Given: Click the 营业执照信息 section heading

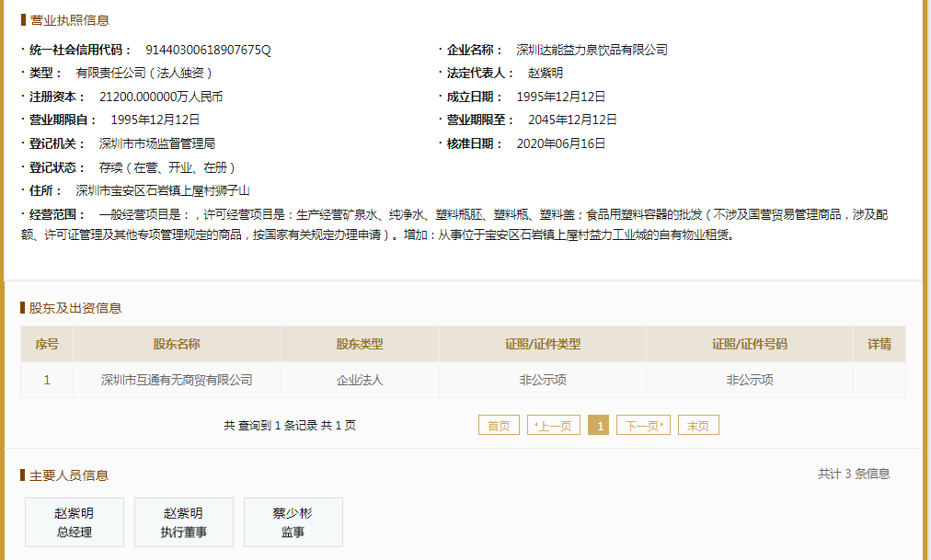Looking at the screenshot, I should point(70,20).
